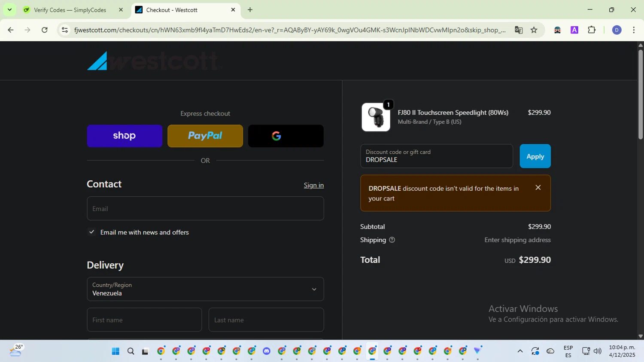Image resolution: width=644 pixels, height=362 pixels.
Task: Click the page vertical scrollbar
Action: pyautogui.click(x=640, y=94)
